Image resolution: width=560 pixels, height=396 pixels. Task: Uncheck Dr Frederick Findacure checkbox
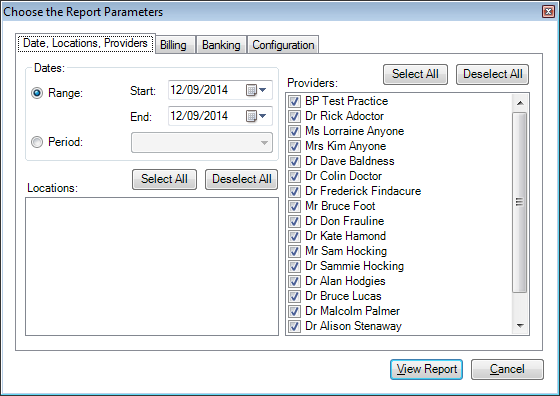(294, 191)
